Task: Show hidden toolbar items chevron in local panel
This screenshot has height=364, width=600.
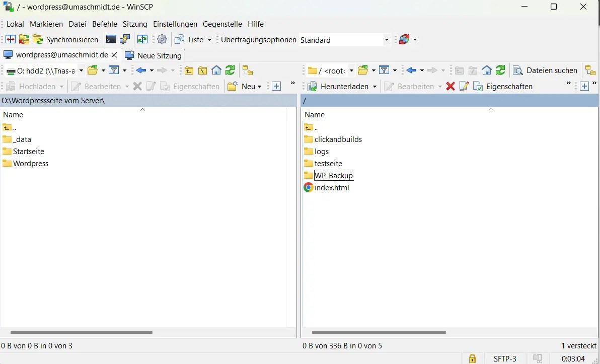Action: (x=293, y=83)
